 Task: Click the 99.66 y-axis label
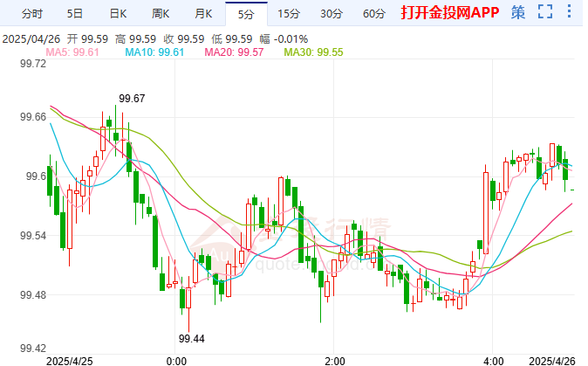[33, 117]
